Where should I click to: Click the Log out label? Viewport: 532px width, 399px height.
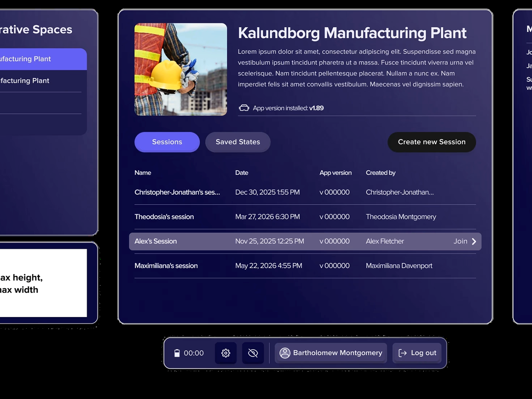[423, 353]
